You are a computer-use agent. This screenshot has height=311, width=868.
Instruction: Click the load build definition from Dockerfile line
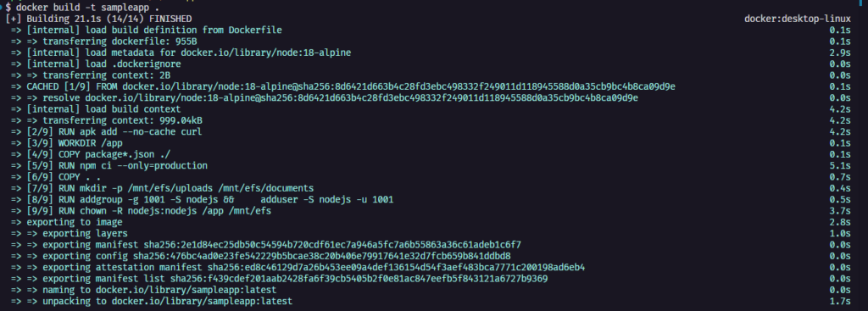[x=146, y=31]
